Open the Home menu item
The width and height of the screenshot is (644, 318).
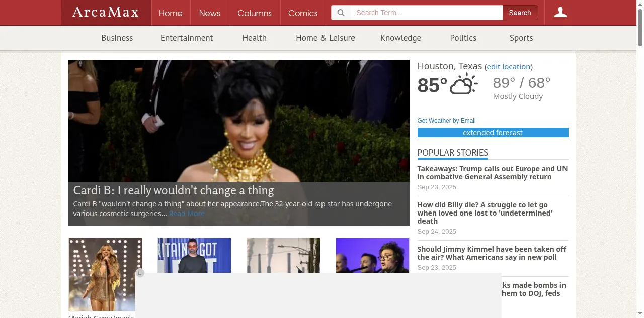(x=171, y=13)
